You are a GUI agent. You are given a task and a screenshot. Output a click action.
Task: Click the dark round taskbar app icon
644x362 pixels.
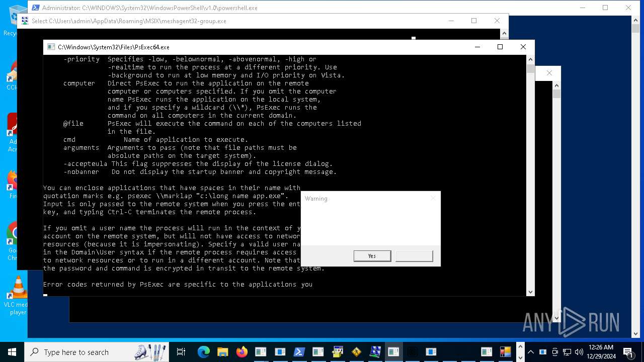coord(413,352)
